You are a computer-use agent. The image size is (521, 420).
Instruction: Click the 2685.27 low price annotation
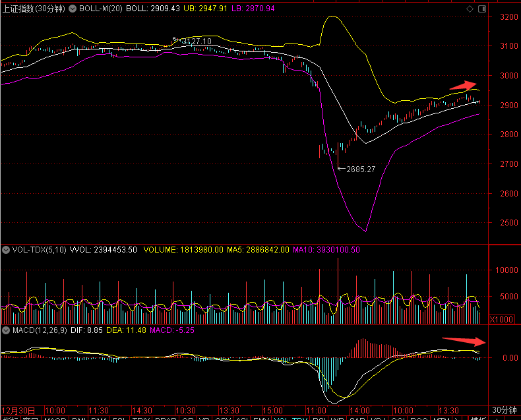pyautogui.click(x=361, y=169)
